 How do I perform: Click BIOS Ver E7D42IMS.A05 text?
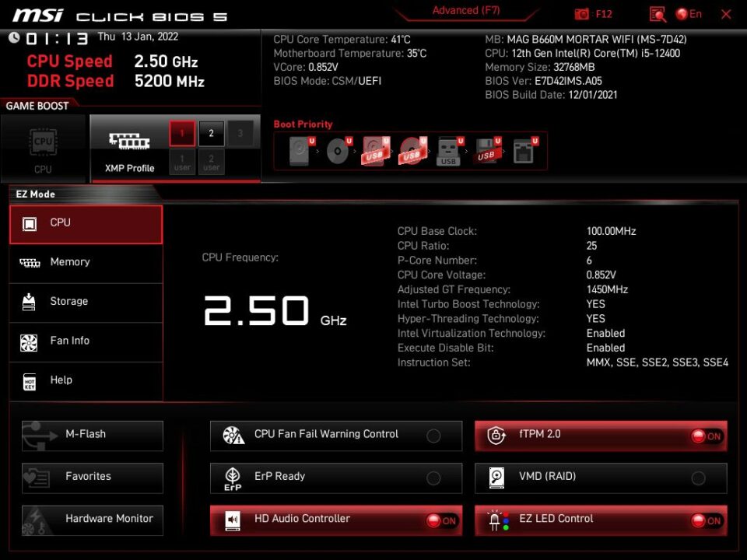(x=544, y=81)
